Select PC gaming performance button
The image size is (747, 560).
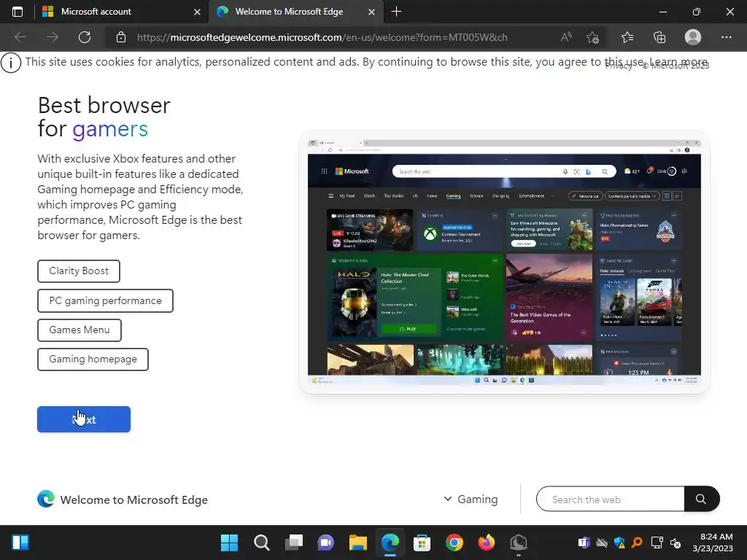(105, 301)
